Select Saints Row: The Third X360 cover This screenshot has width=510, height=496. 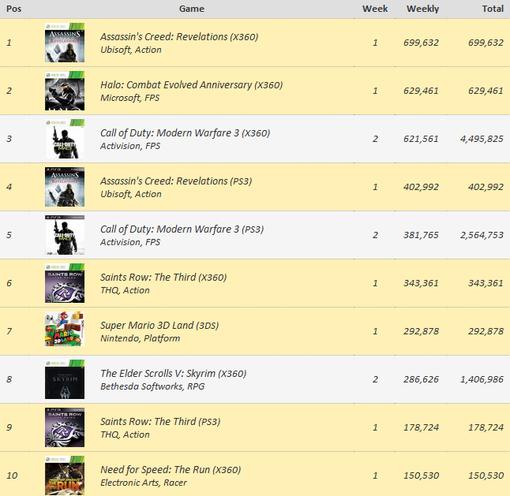pyautogui.click(x=65, y=283)
